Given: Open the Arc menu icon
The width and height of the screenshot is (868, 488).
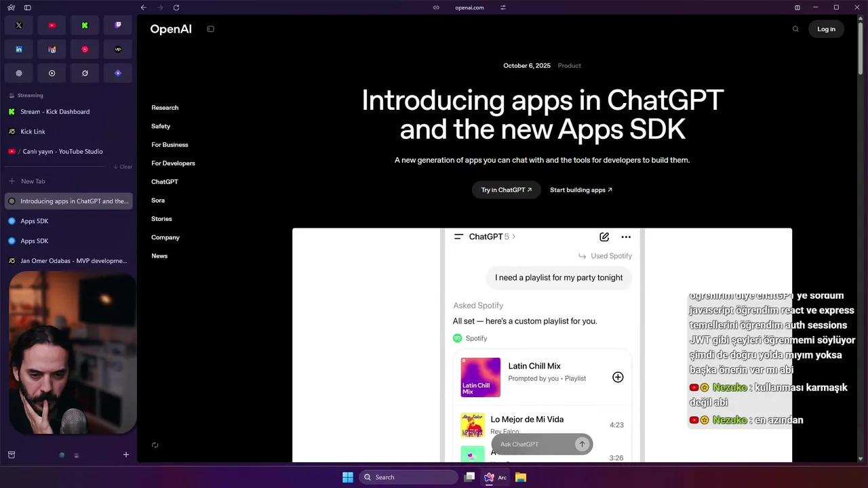Looking at the screenshot, I should pyautogui.click(x=11, y=7).
